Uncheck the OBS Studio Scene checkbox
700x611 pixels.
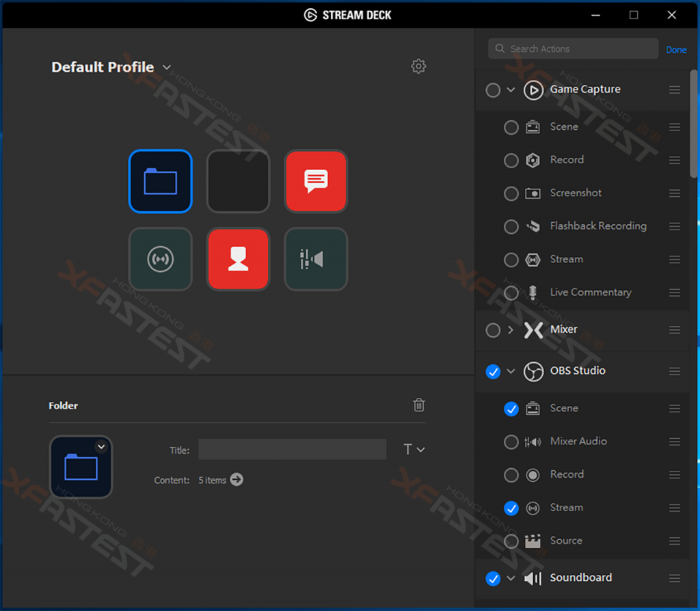point(511,409)
